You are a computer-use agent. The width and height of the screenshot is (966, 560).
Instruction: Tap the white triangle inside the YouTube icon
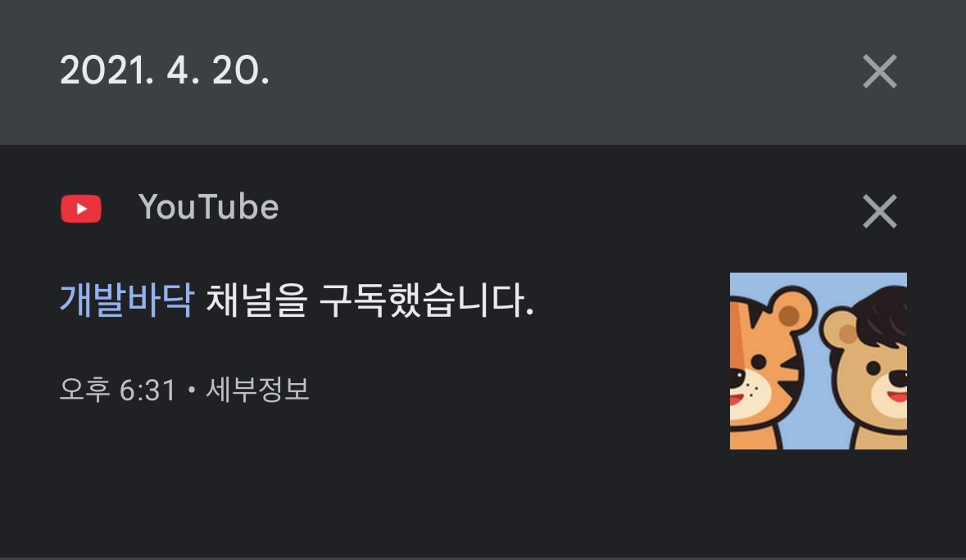point(82,210)
